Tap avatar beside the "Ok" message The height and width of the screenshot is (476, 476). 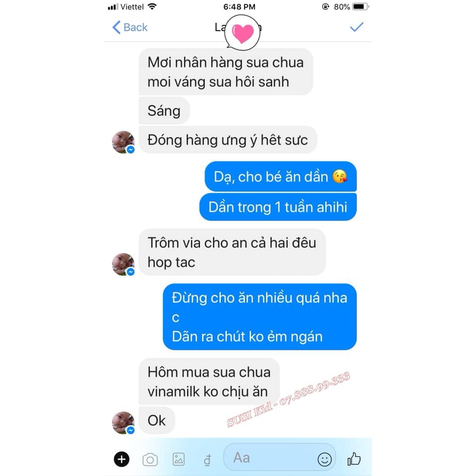point(123,422)
